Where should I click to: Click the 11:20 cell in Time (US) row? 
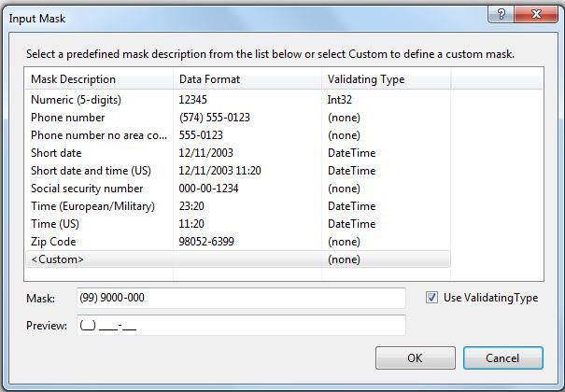coord(191,224)
